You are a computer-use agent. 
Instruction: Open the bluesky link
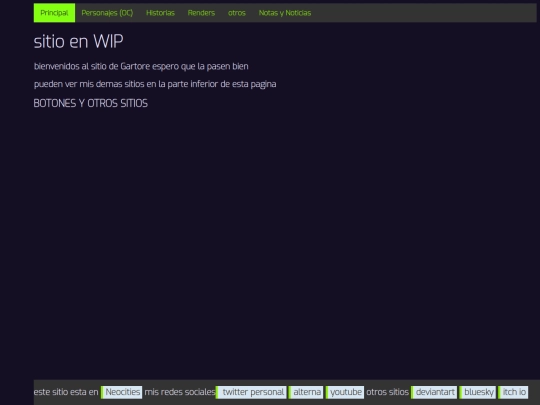(x=478, y=392)
